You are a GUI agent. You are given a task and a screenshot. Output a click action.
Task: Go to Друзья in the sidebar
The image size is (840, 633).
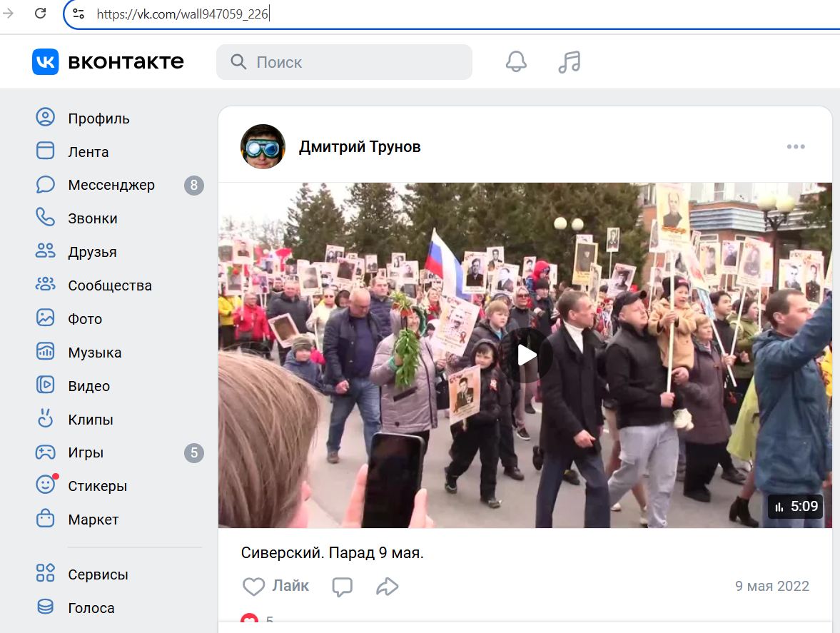coord(92,252)
